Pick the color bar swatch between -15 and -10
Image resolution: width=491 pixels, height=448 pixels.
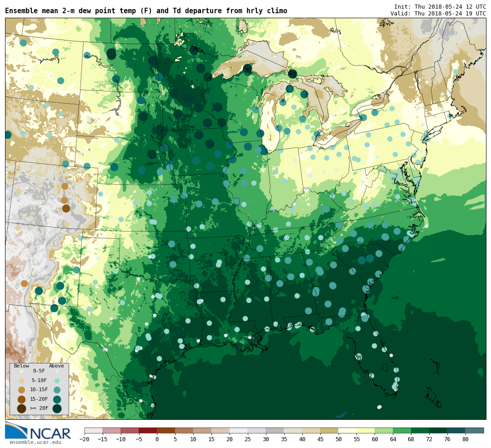pyautogui.click(x=112, y=431)
